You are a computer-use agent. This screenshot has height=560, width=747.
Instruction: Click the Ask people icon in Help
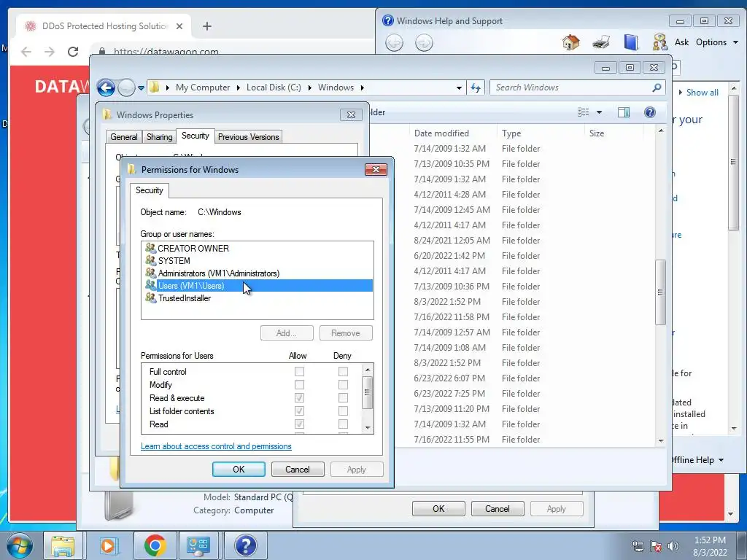point(659,42)
